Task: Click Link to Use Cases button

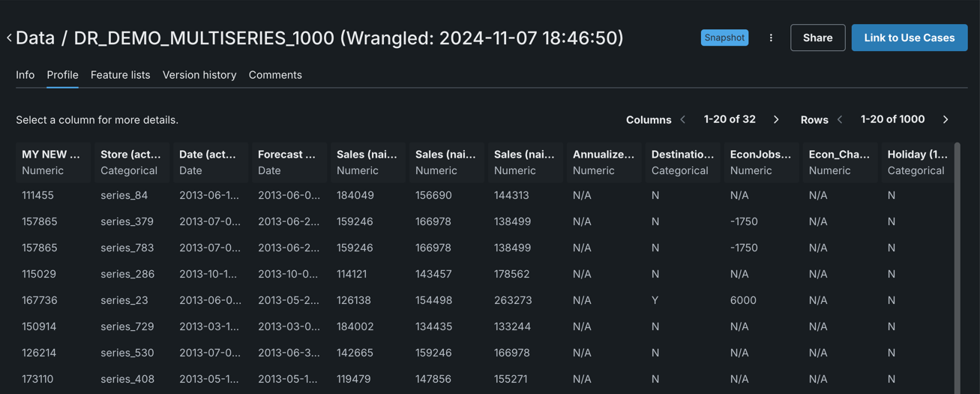Action: pos(909,38)
